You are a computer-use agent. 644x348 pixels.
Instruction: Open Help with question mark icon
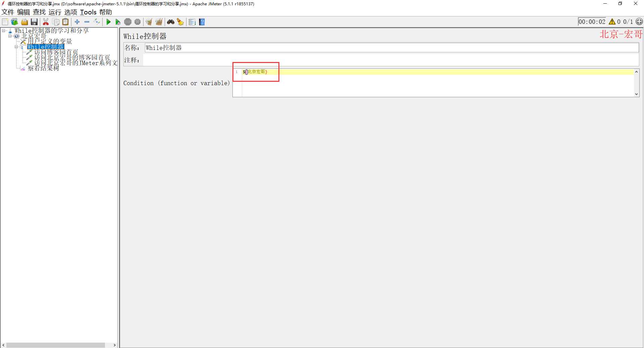[x=202, y=22]
